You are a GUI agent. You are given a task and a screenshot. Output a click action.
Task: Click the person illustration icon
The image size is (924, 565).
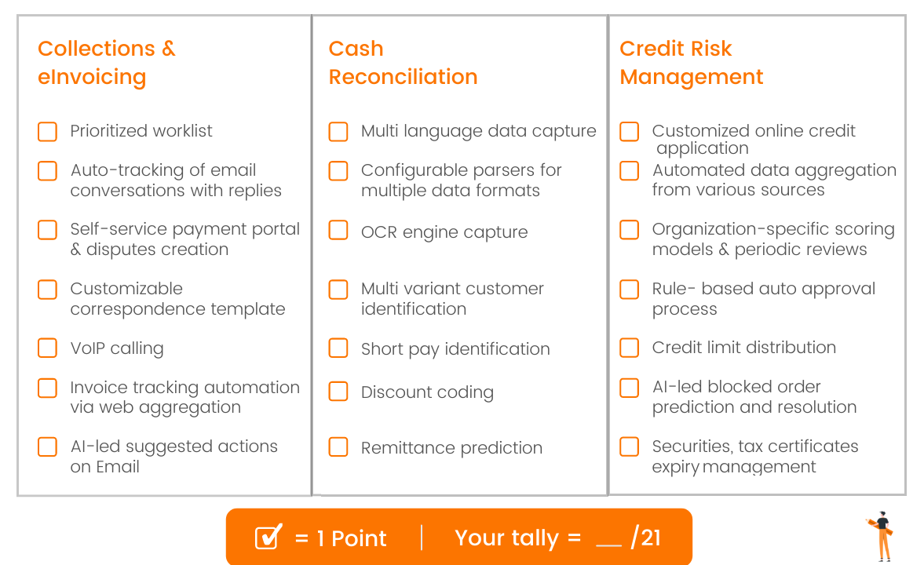tap(882, 535)
